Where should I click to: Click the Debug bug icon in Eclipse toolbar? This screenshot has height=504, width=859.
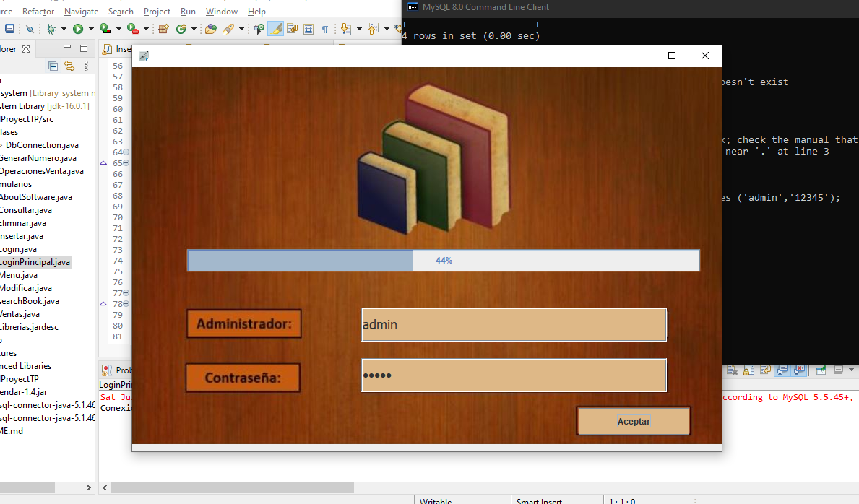(51, 28)
